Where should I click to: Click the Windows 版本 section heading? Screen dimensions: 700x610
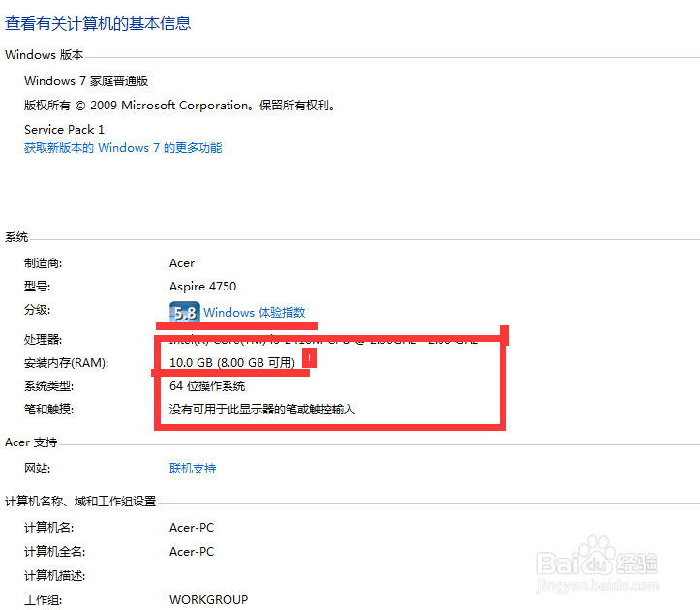point(45,55)
